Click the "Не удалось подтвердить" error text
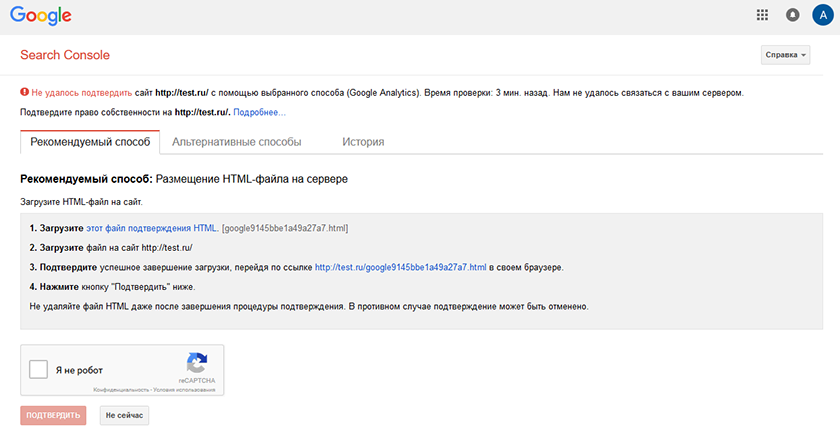Screen dimensions: 840x428 pyautogui.click(x=81, y=93)
